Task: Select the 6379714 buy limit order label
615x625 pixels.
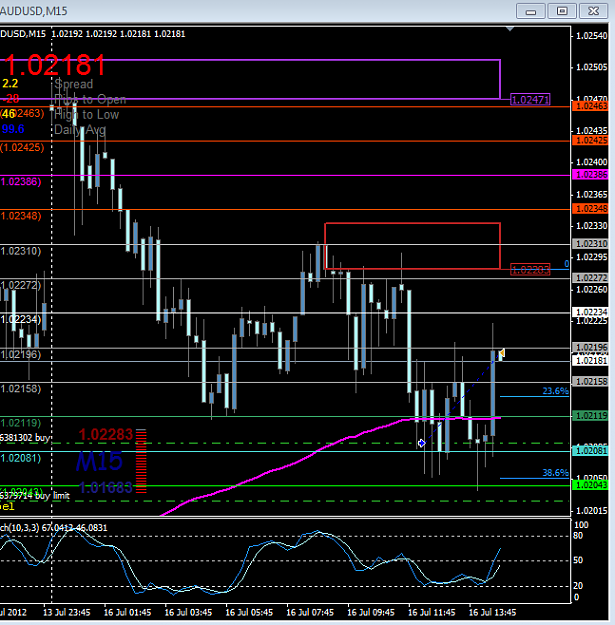Action: 35,496
